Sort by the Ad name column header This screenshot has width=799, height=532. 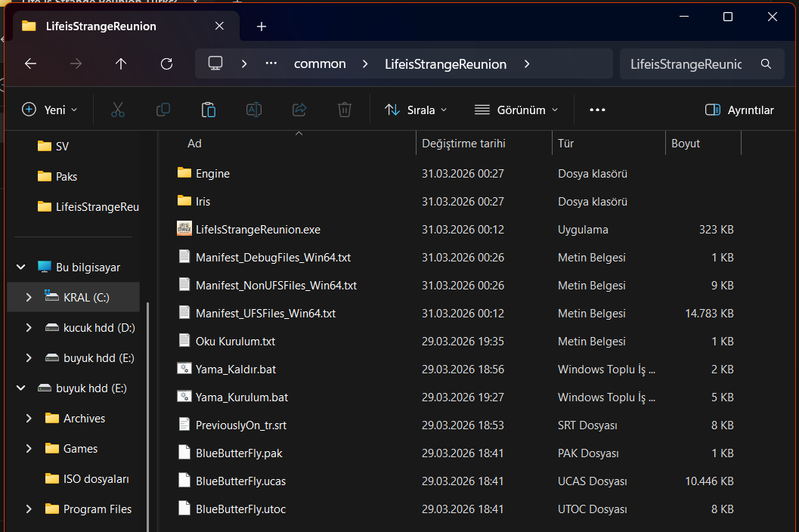pos(194,144)
